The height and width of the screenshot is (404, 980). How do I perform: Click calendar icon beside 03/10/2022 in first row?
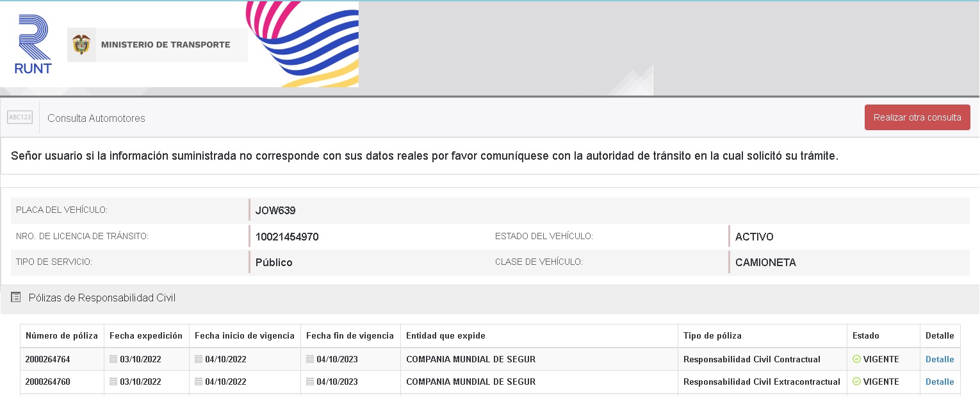coord(113,359)
